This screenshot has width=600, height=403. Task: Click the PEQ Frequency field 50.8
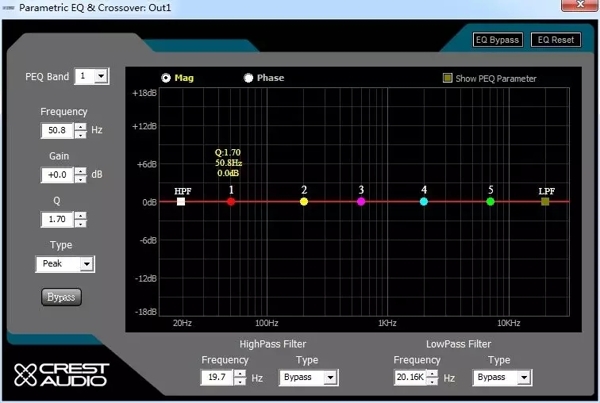(x=57, y=131)
